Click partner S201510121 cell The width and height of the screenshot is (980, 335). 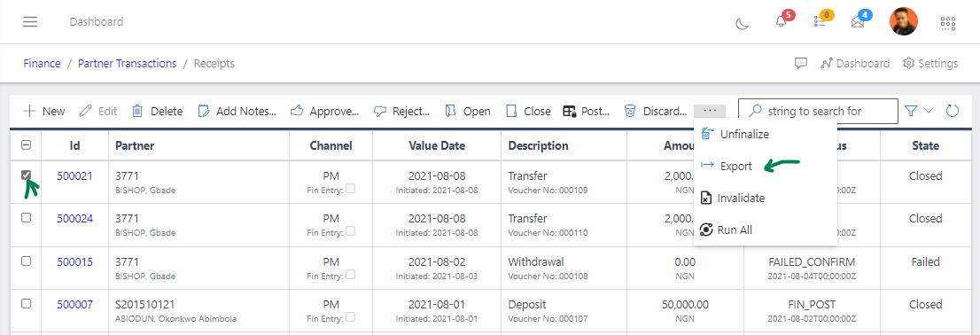click(x=198, y=310)
